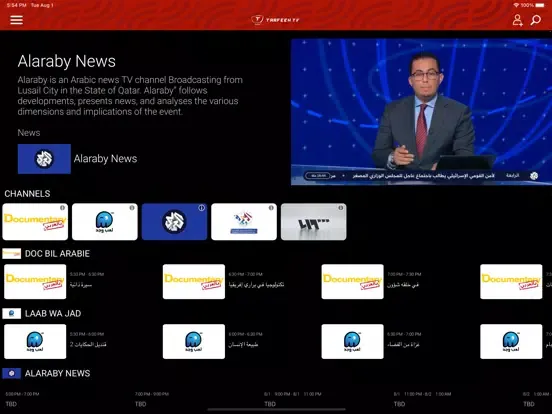The image size is (552, 414).
Task: Tap the News category label
Action: pyautogui.click(x=29, y=133)
